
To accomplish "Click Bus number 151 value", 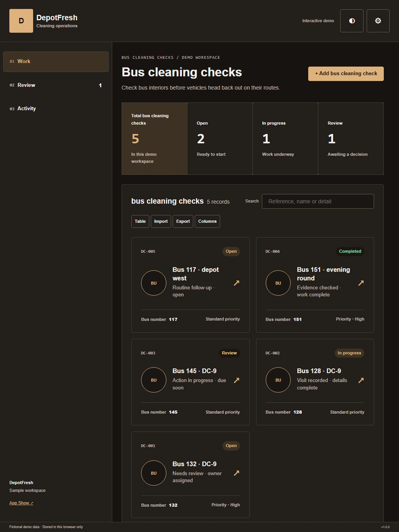I will coord(297,320).
